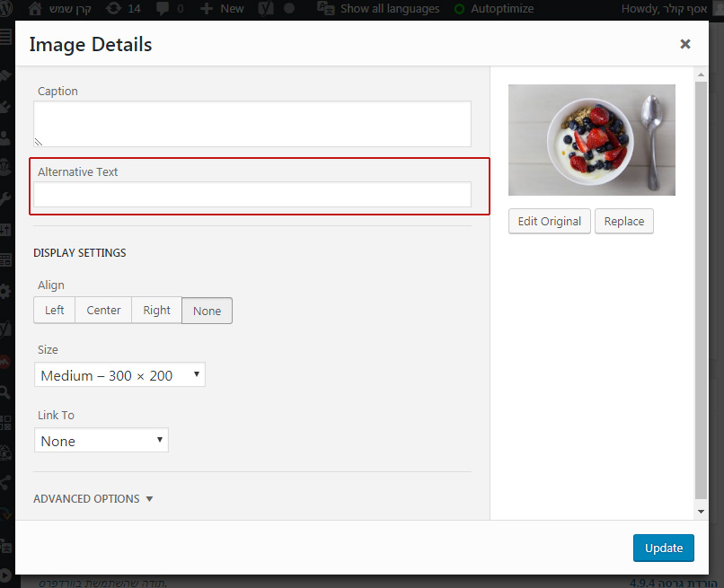Focus the Alternative Text field
The width and height of the screenshot is (724, 588).
(252, 194)
